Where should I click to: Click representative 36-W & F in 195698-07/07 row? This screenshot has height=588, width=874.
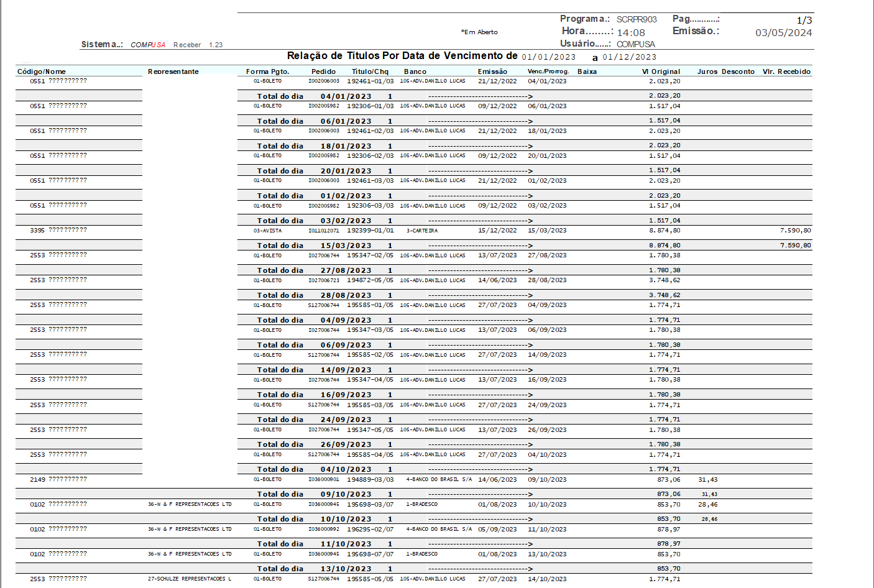[190, 554]
